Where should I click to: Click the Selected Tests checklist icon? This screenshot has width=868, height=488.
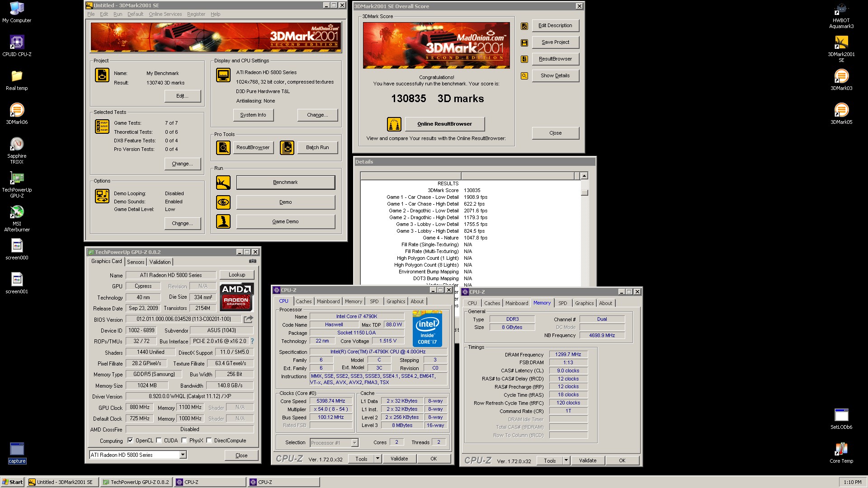(x=102, y=127)
